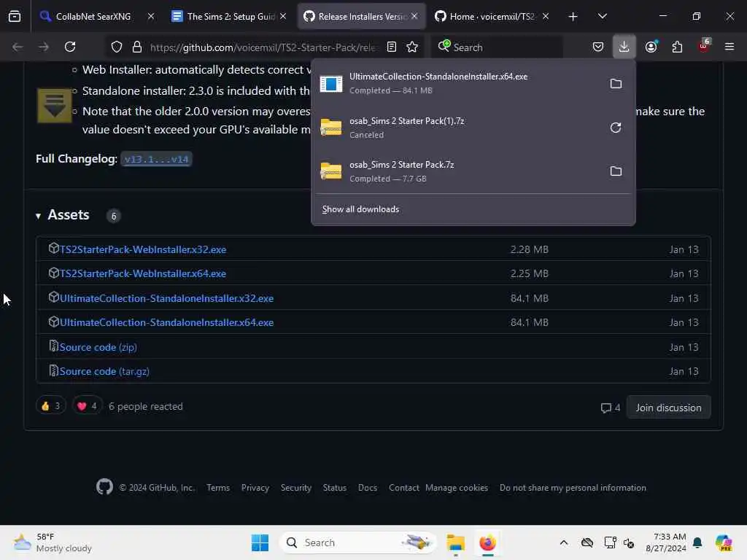Screen dimensions: 747x560
Task: Save page to Pocket
Action: coord(598,47)
